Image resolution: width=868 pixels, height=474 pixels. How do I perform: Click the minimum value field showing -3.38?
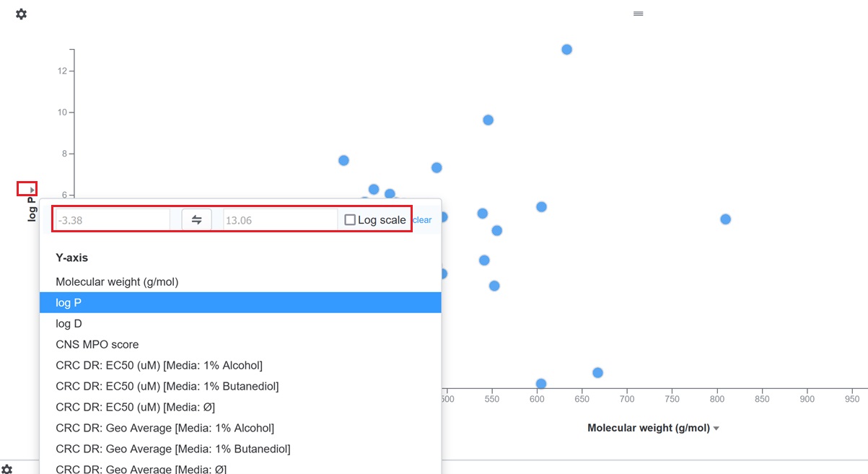[x=112, y=220]
